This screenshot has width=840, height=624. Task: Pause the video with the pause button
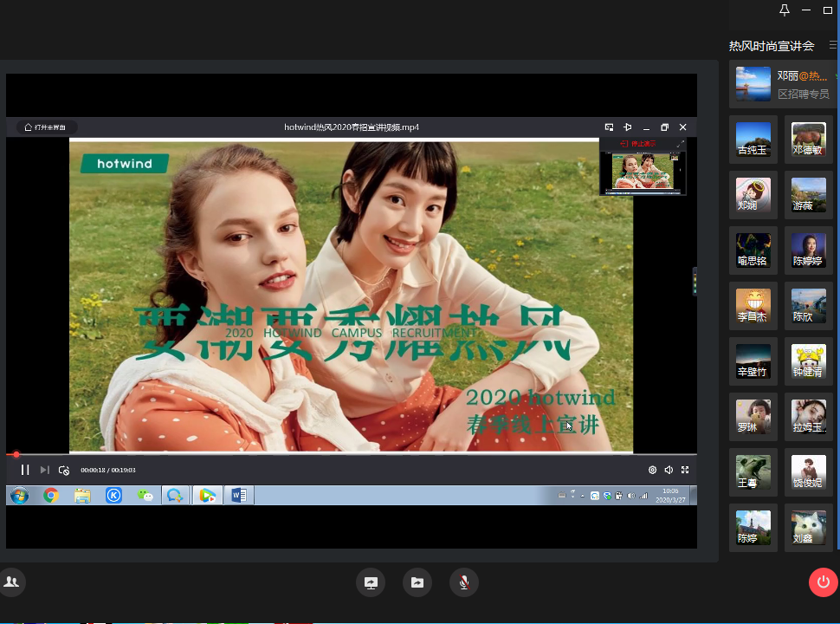(25, 470)
